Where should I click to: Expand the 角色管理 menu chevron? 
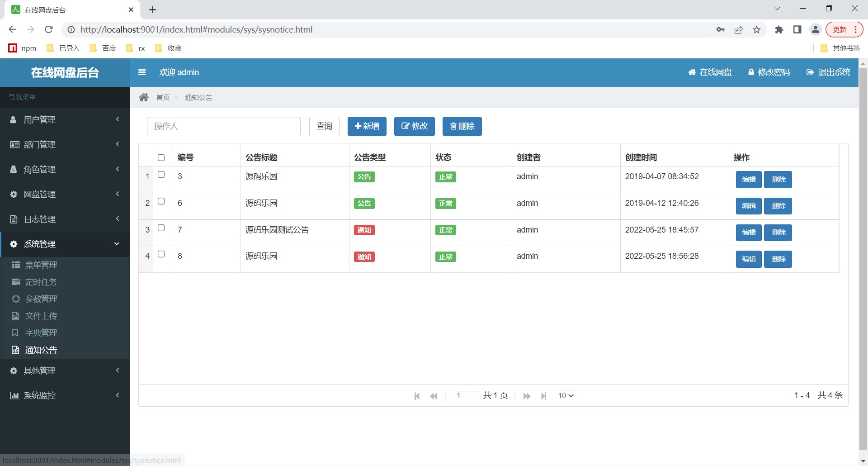pos(118,169)
